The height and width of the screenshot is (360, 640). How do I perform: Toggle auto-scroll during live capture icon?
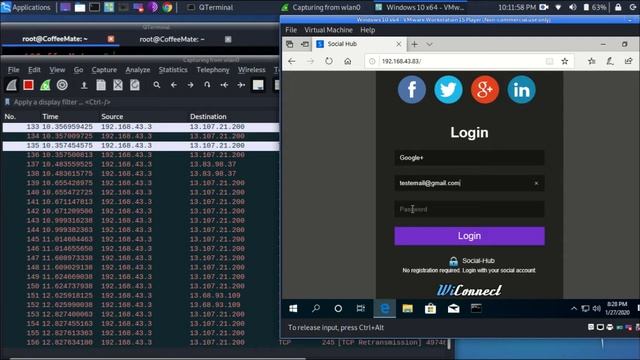pyautogui.click(x=258, y=85)
